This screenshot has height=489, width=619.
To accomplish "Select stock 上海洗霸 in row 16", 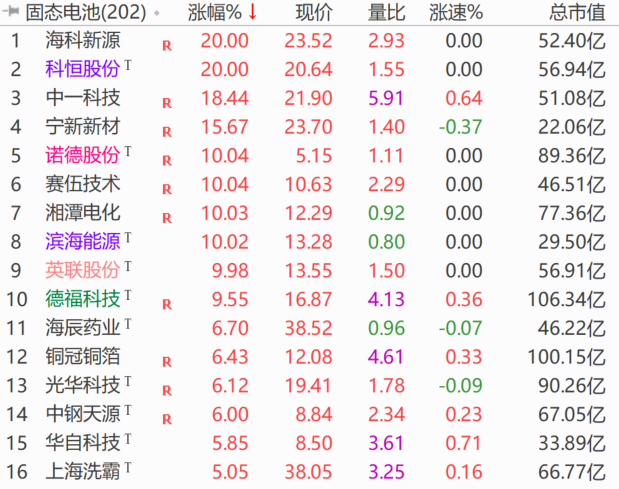I will point(83,472).
